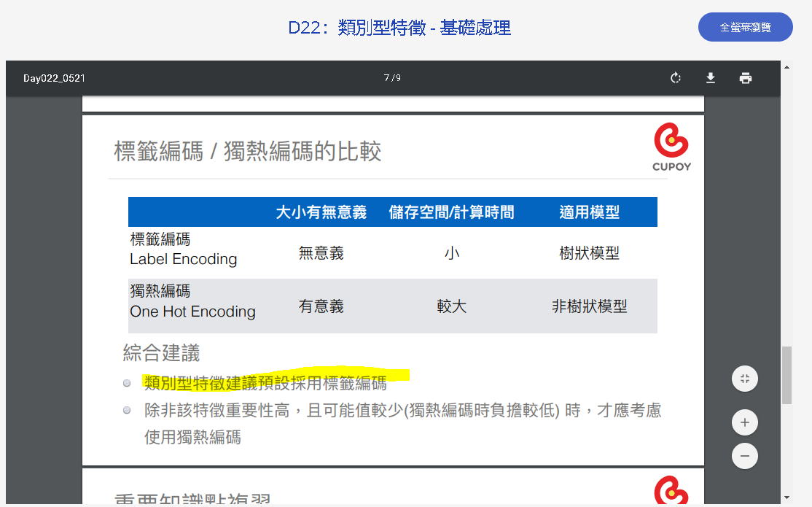Click the fit-to-page viewer button
This screenshot has height=507, width=812.
coord(745,379)
